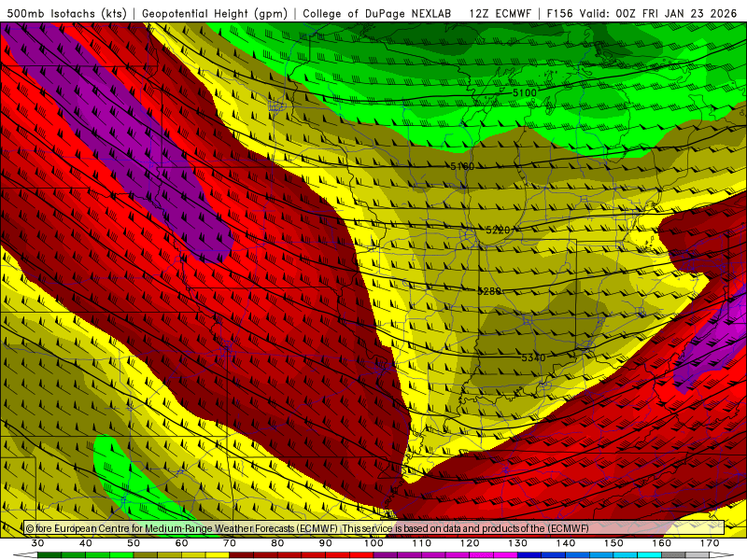Image resolution: width=747 pixels, height=560 pixels.
Task: Click the 5100 height contour label
Action: click(525, 92)
